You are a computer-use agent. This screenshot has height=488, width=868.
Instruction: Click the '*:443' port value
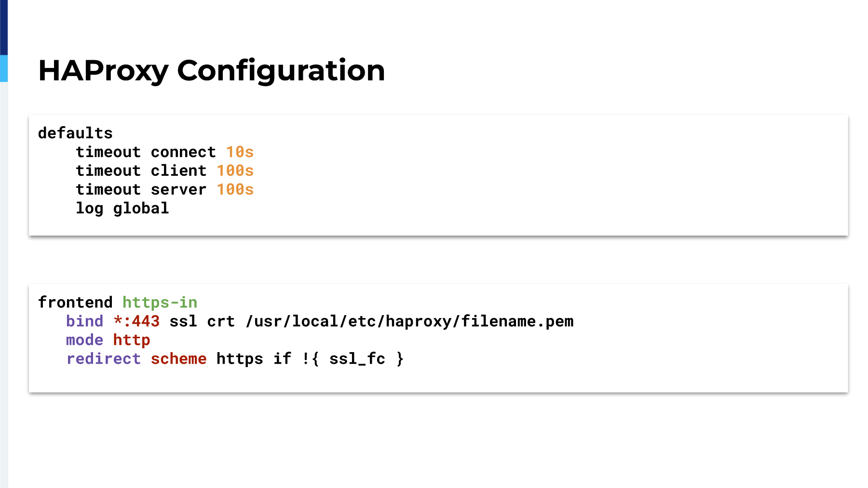click(136, 321)
